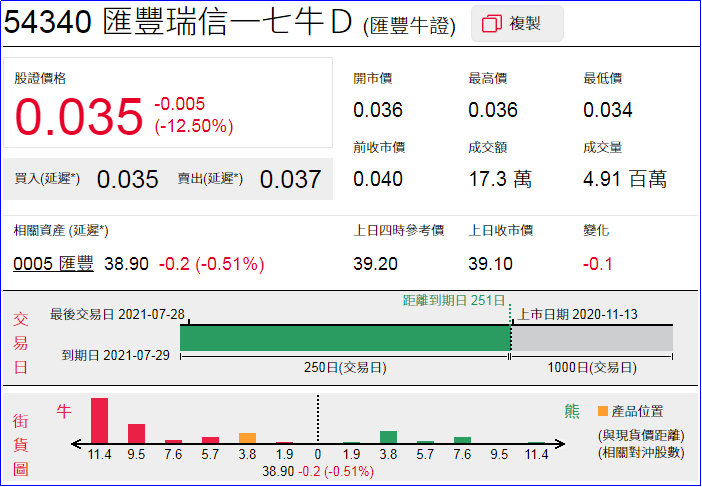Click the 上市日期 2020-11-13 label
Viewport: 702px width, 487px height.
pos(578,314)
